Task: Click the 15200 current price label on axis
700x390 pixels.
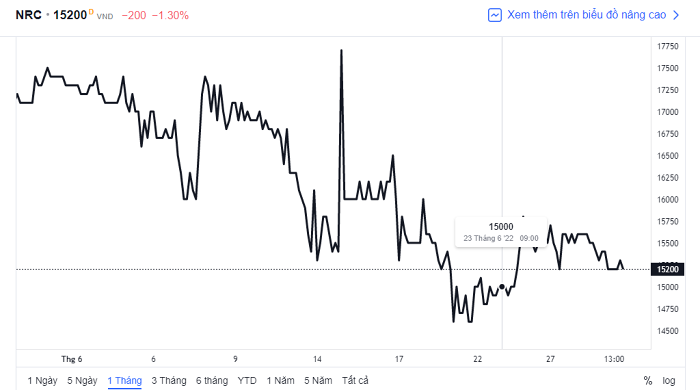Action: (667, 270)
